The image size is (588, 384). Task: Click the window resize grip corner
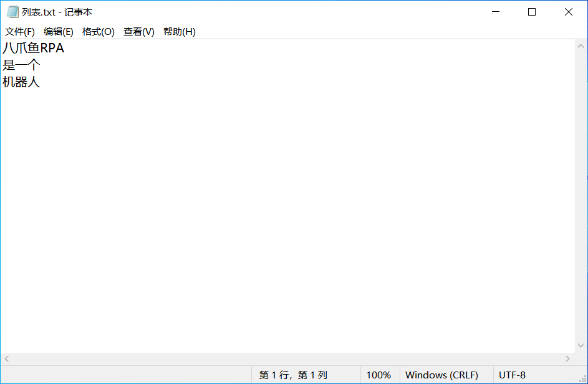point(583,379)
